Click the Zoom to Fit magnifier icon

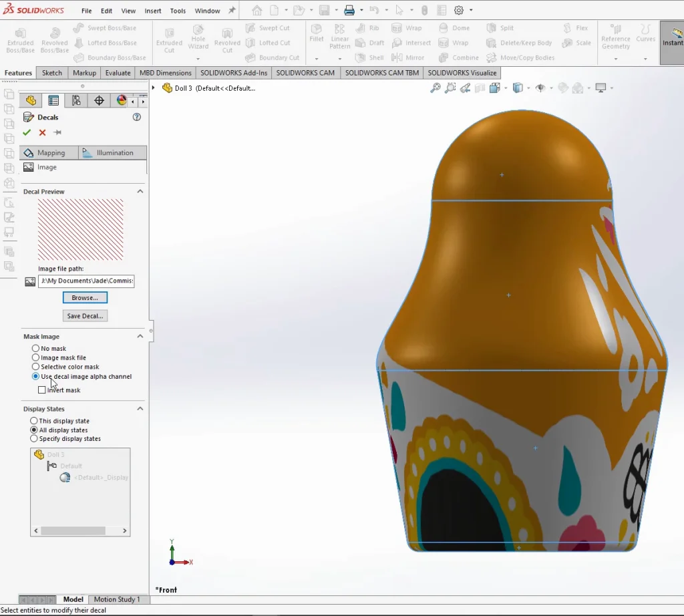coord(436,88)
